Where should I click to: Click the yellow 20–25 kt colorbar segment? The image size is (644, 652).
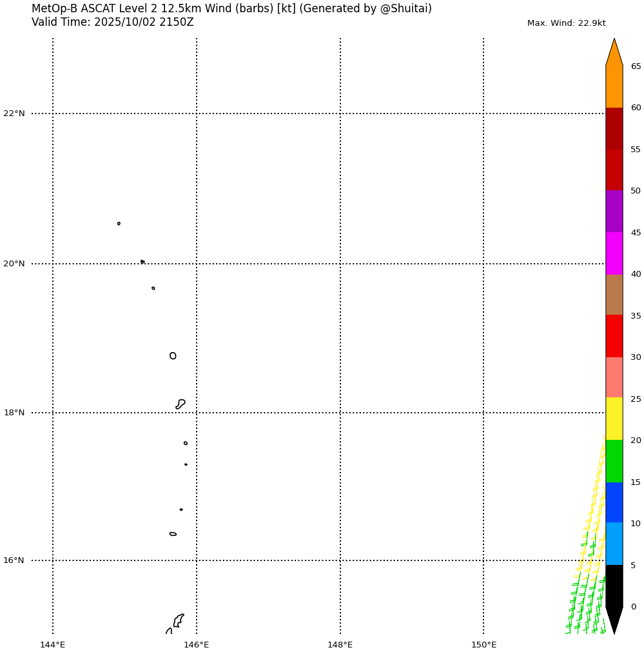point(614,419)
